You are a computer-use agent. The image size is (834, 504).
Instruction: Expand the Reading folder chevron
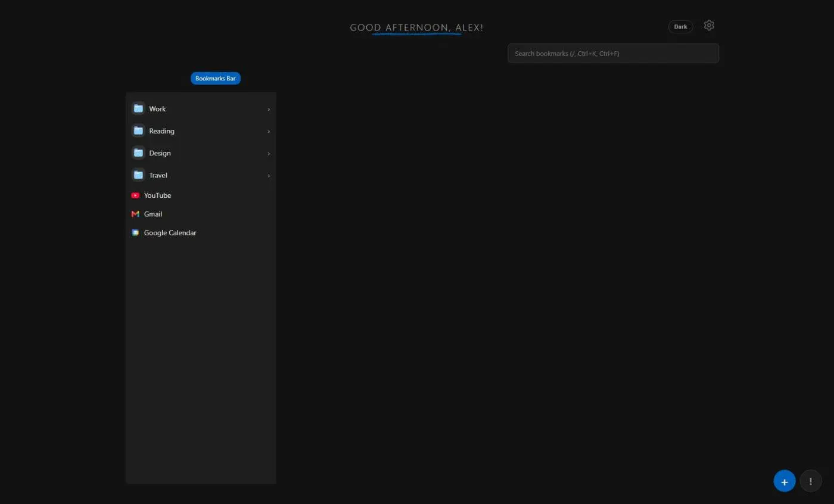click(269, 131)
